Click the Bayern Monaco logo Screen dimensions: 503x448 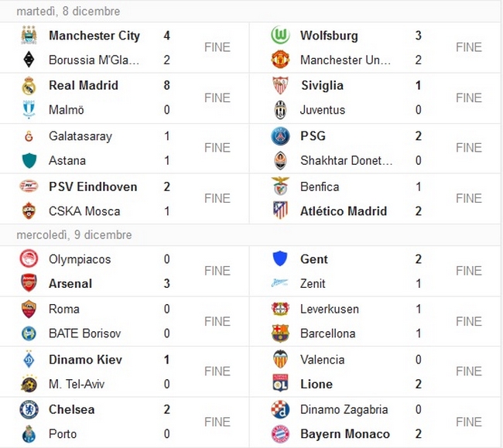click(x=280, y=434)
